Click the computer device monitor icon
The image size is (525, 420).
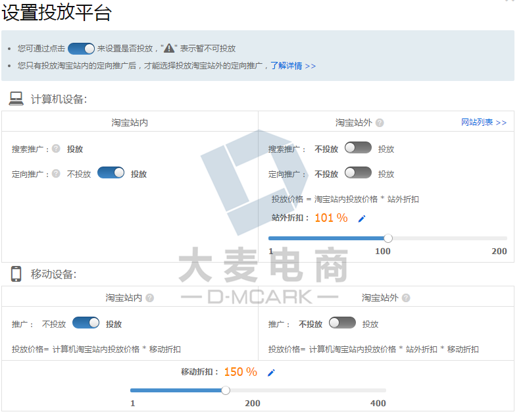(x=16, y=99)
